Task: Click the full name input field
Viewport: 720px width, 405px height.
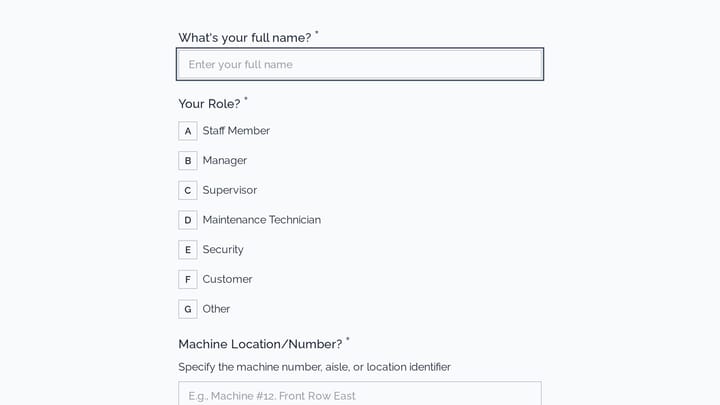Action: (360, 64)
